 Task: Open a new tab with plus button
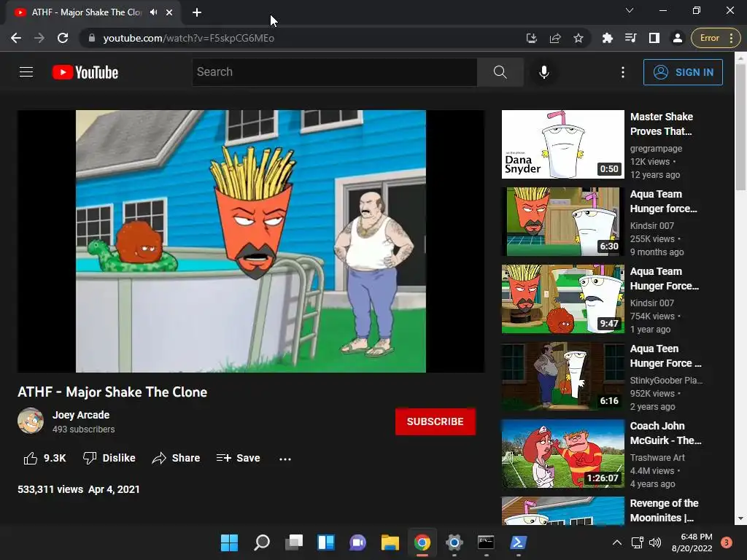pyautogui.click(x=197, y=12)
